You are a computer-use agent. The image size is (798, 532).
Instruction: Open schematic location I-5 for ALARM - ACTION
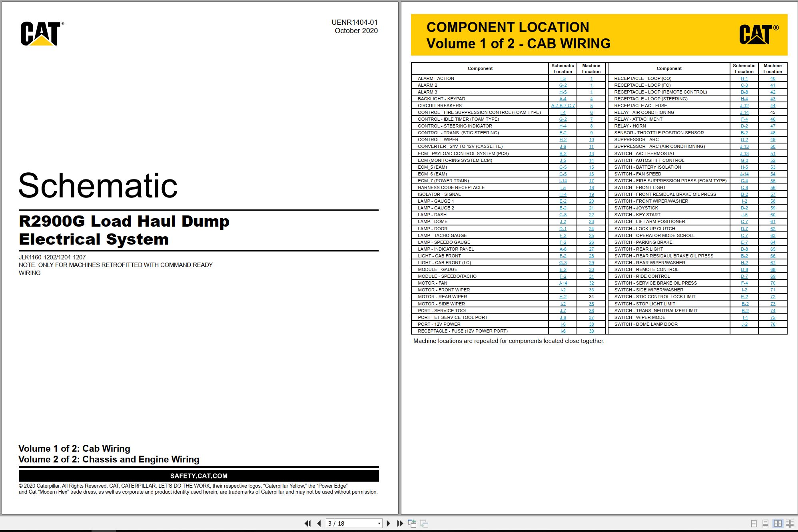point(563,78)
